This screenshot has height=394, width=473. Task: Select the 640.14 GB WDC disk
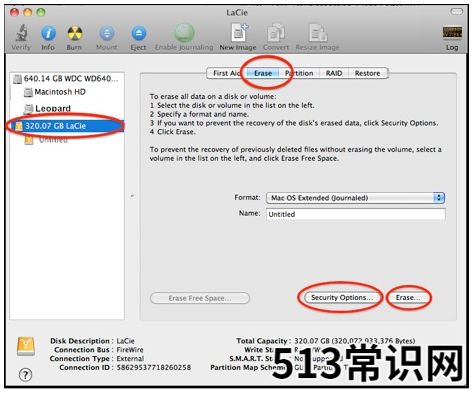pyautogui.click(x=66, y=79)
